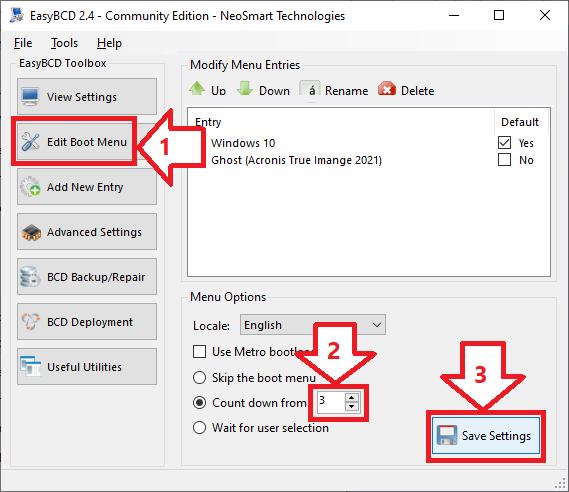Move entry Down with green arrow
Screen dimensions: 569x492
[263, 90]
